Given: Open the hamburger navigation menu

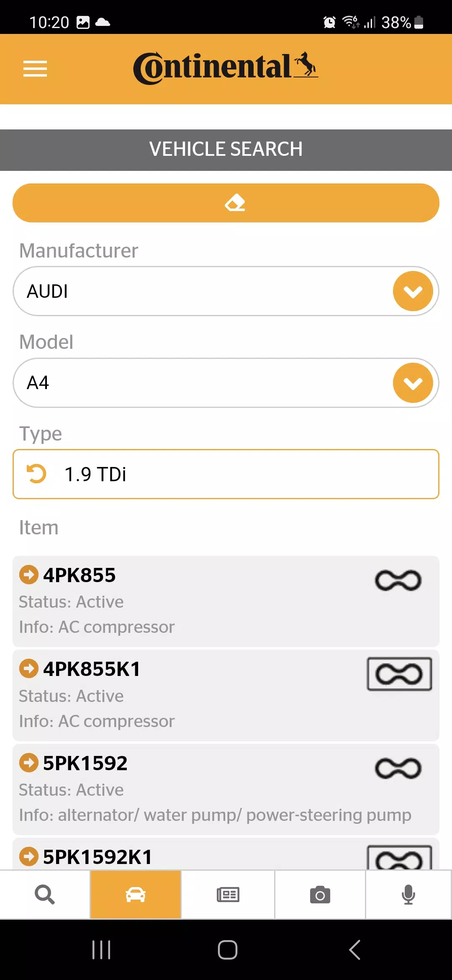Looking at the screenshot, I should point(35,69).
